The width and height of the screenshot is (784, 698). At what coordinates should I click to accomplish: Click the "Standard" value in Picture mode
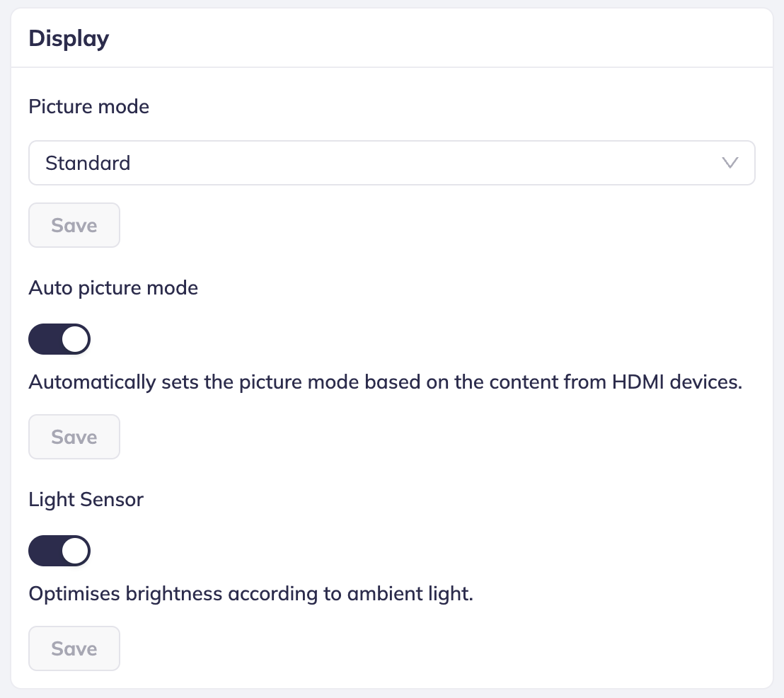pyautogui.click(x=88, y=163)
